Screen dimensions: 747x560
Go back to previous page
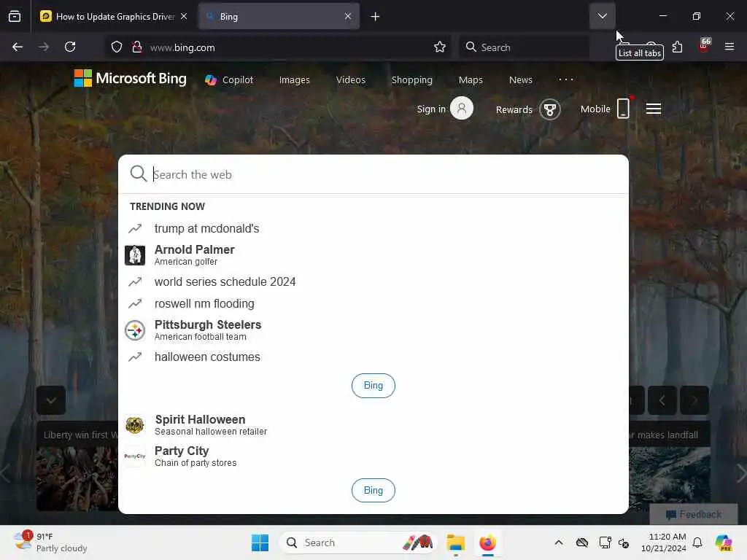coord(18,47)
